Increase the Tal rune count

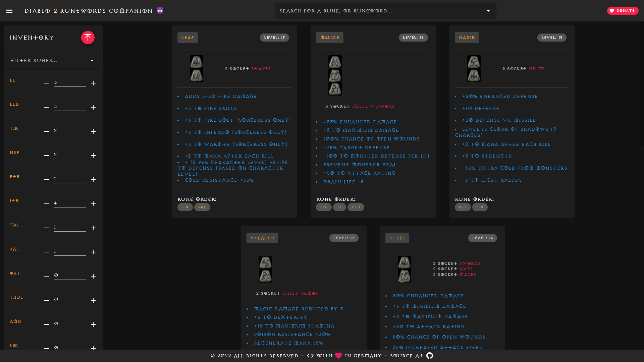point(93,228)
